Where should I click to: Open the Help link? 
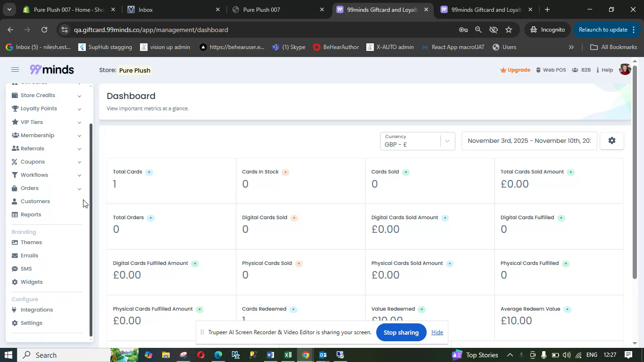[605, 70]
